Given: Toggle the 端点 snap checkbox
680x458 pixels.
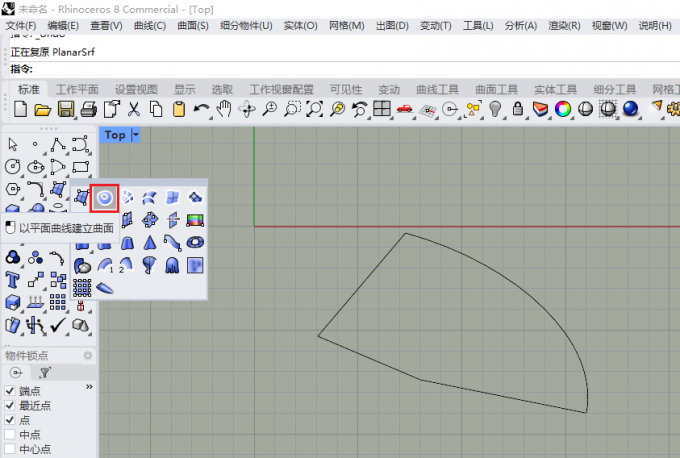Looking at the screenshot, I should 10,391.
